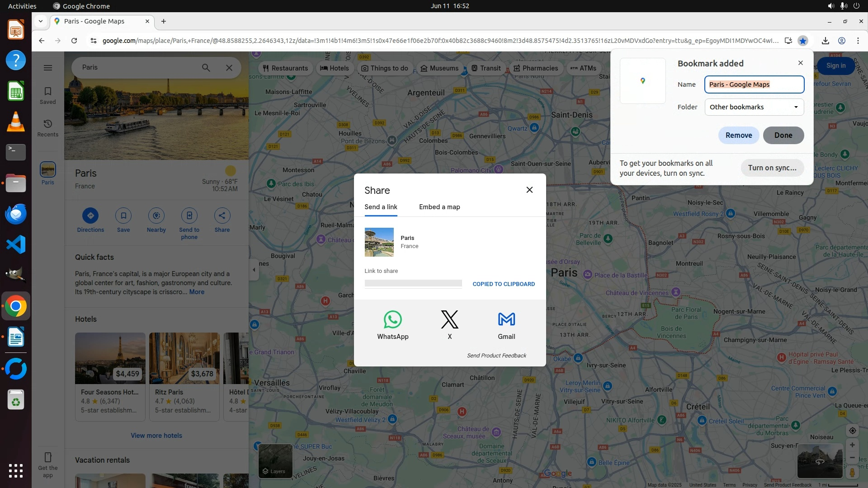This screenshot has width=868, height=488.
Task: Share to X icon
Action: click(x=449, y=319)
